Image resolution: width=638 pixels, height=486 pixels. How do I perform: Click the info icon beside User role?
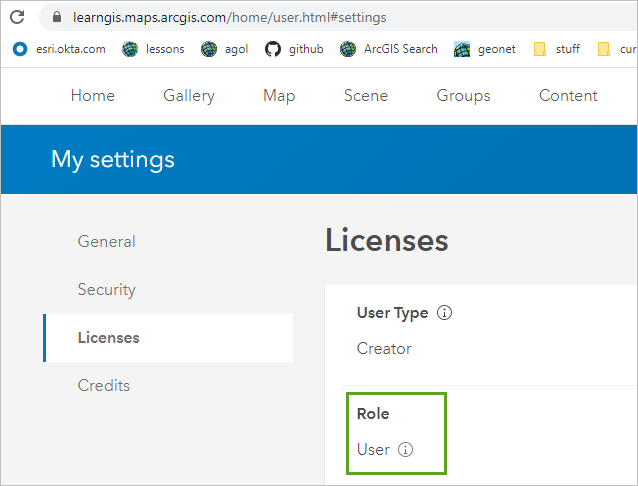[x=405, y=450]
